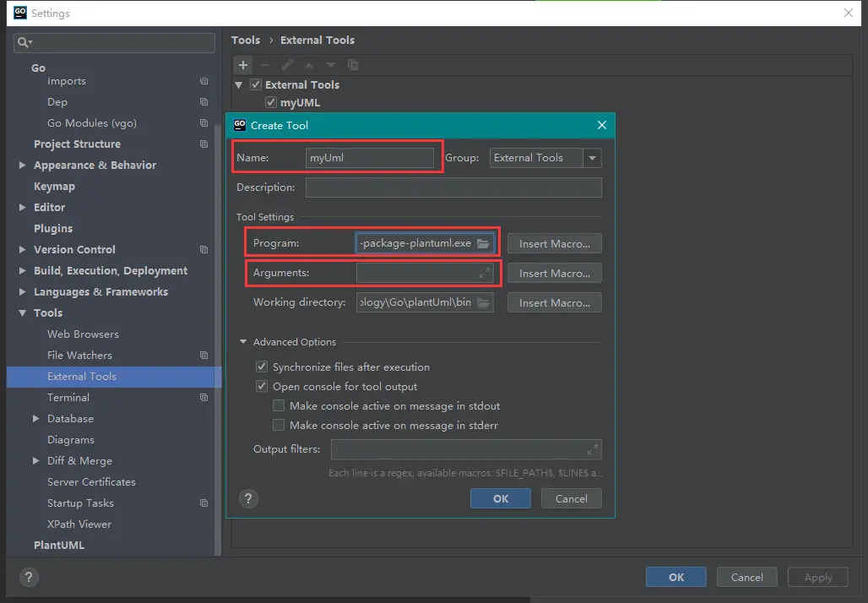This screenshot has height=603, width=868.
Task: Click OK in Settings window
Action: click(676, 577)
